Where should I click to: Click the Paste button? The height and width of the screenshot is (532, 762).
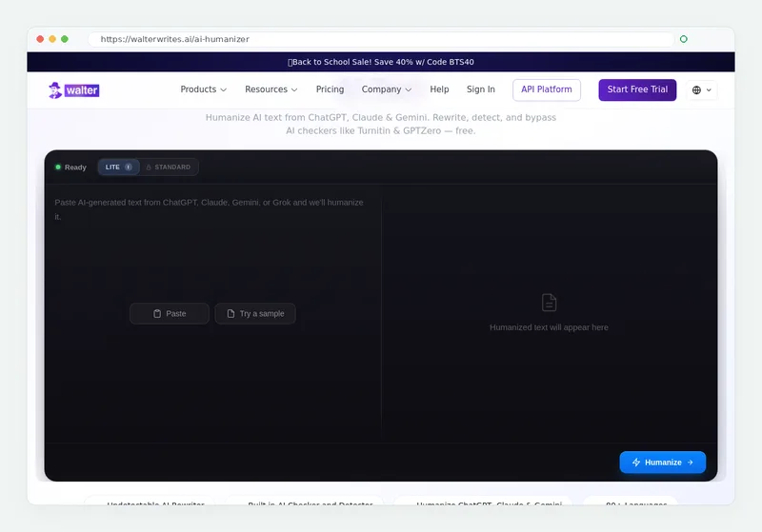coord(170,313)
